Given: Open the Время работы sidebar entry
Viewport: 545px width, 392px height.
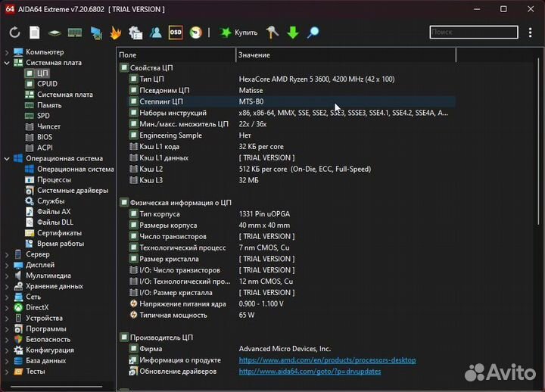Looking at the screenshot, I should tap(55, 244).
